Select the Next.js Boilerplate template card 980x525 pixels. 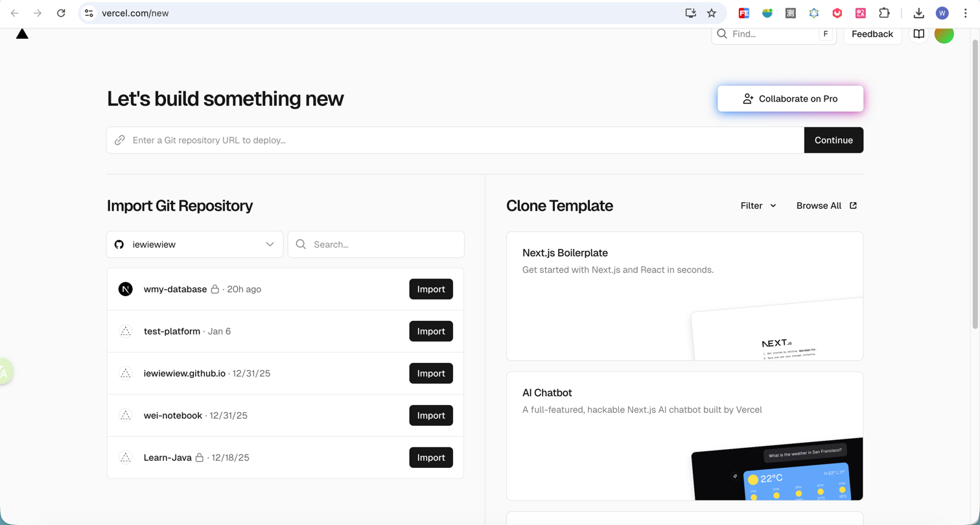684,296
